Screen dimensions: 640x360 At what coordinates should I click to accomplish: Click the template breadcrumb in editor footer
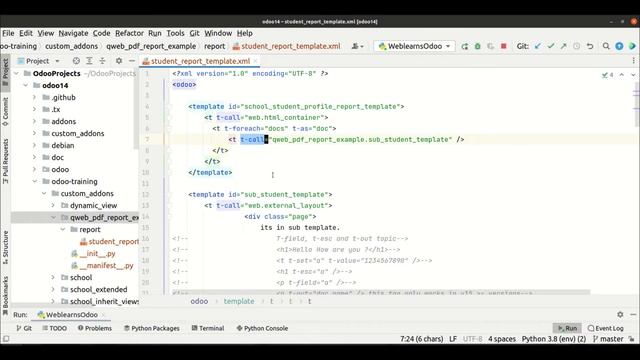[239, 301]
